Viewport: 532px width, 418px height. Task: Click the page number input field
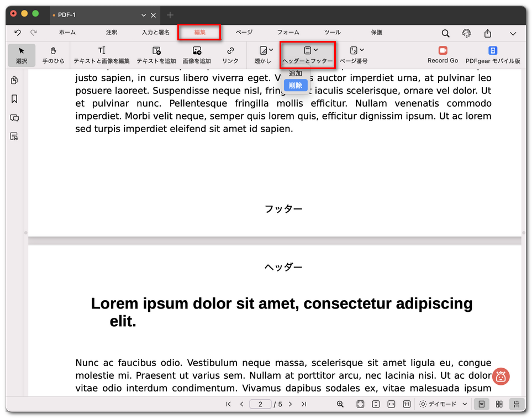click(260, 404)
